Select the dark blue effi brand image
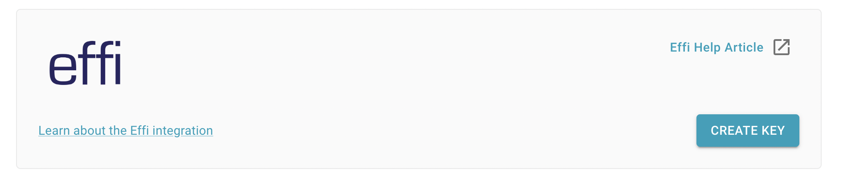 click(85, 63)
